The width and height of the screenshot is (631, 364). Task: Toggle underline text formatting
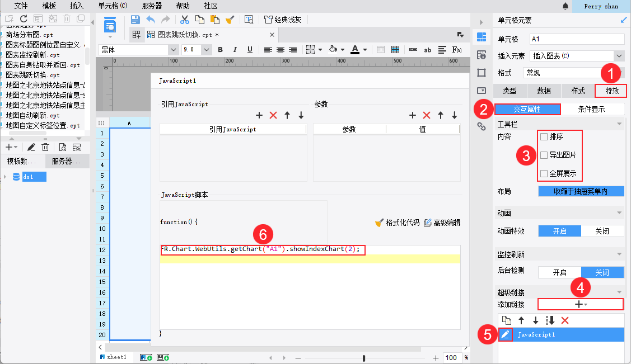[250, 49]
